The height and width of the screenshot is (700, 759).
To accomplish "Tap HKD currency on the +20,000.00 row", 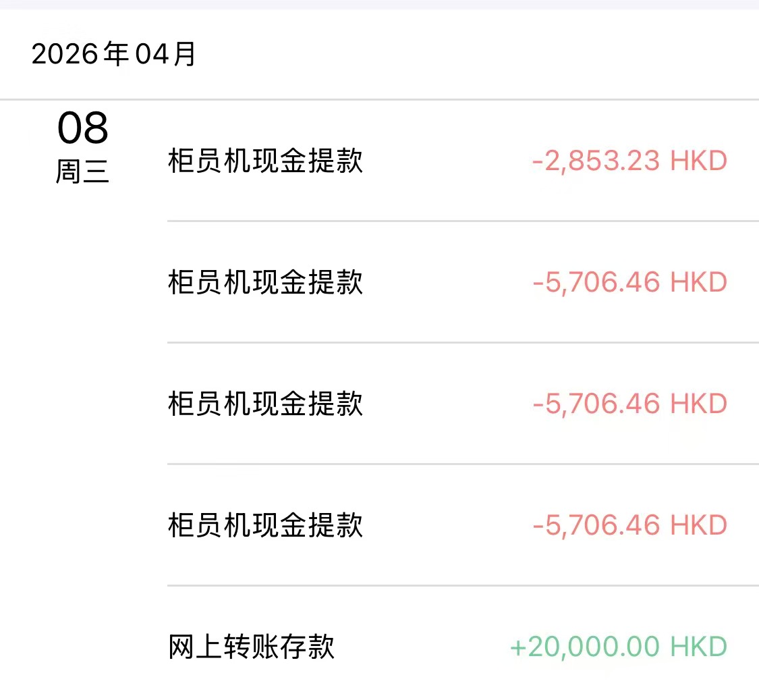I will coord(698,647).
